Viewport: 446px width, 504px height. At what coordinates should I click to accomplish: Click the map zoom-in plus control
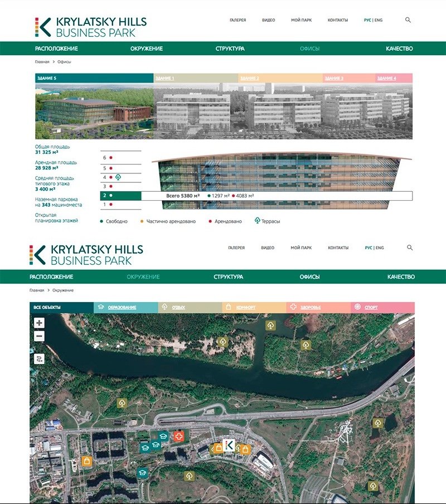point(38,322)
